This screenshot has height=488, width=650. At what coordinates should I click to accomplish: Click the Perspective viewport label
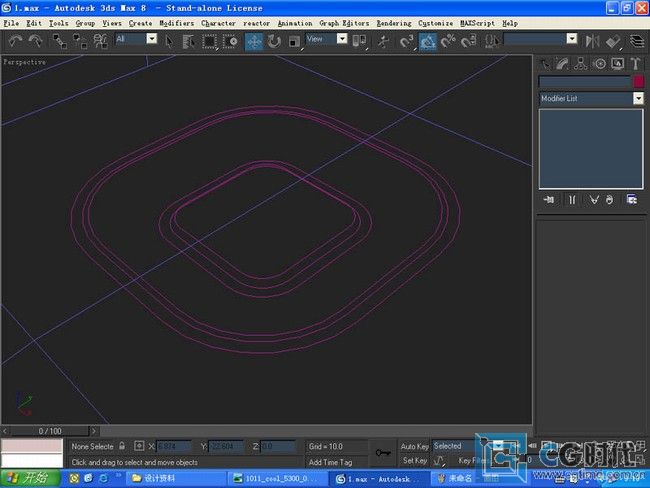point(24,62)
